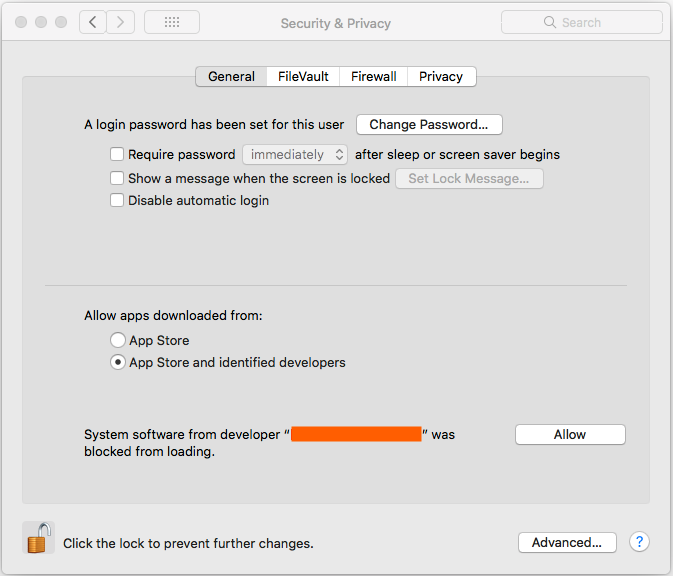Show all preferences grid icon
This screenshot has height=576, width=673.
171,22
